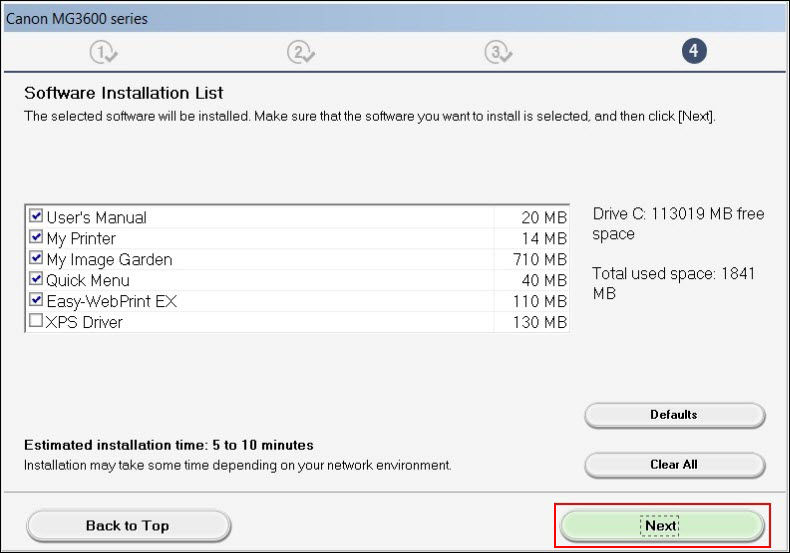790x553 pixels.
Task: Click the "40 MB" size value
Action: pos(544,281)
